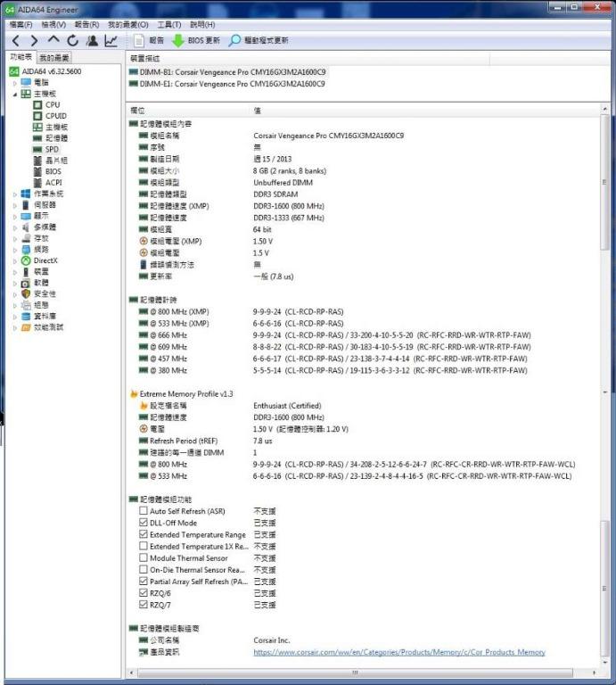
Task: Expand the operating system tree node
Action: pos(15,194)
